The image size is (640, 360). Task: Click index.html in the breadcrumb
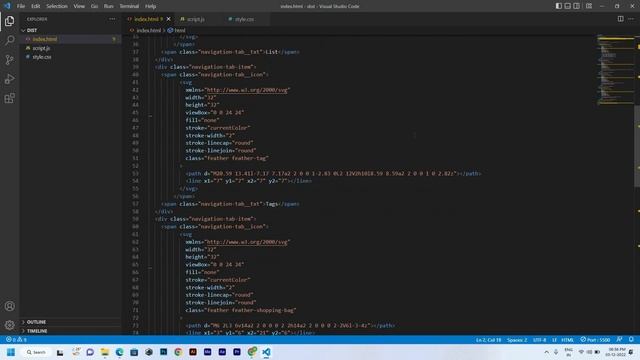coord(149,30)
